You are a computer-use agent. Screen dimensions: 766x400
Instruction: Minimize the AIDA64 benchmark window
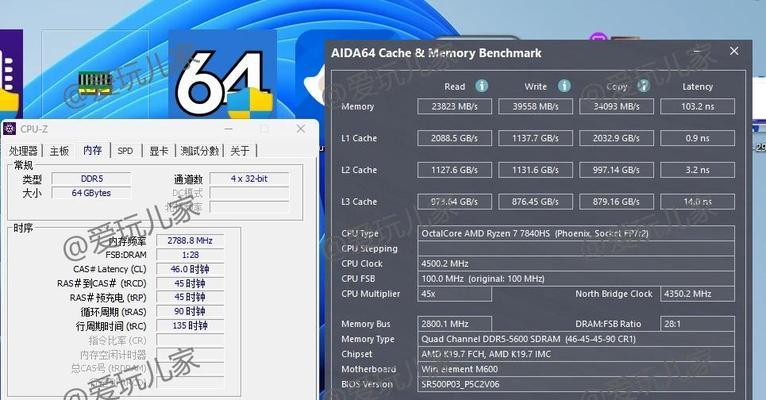(x=697, y=51)
